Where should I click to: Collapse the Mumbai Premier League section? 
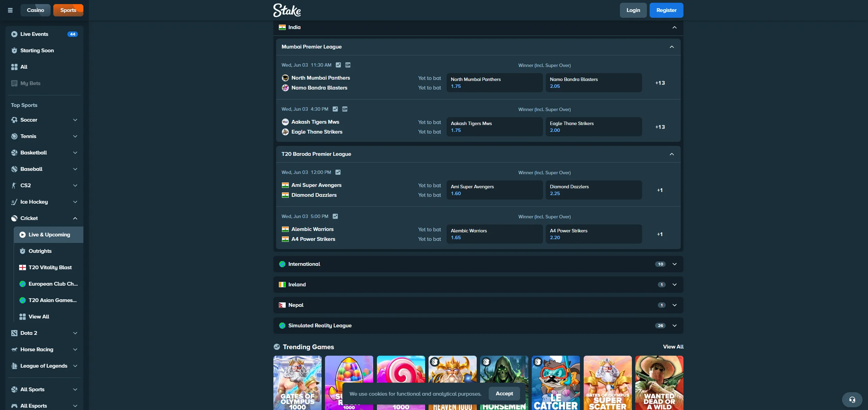pos(672,47)
